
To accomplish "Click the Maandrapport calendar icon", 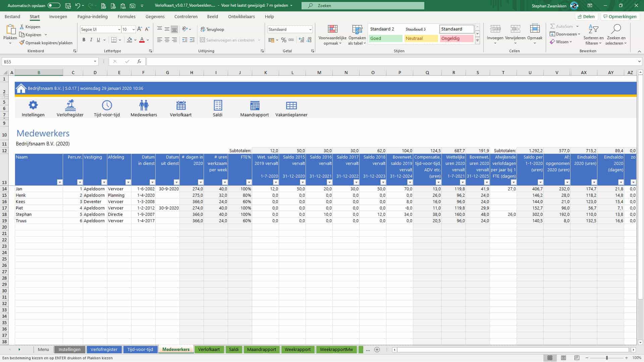I will point(255,106).
